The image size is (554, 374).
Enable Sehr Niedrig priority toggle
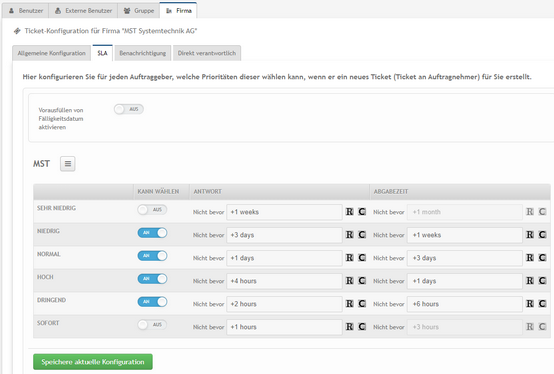tap(152, 210)
